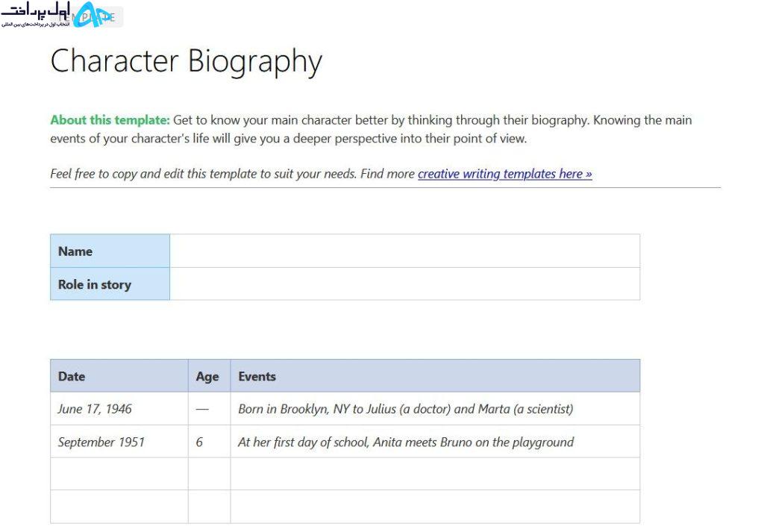Click the Age column header
Viewport: 764px width, 532px height.
click(210, 376)
